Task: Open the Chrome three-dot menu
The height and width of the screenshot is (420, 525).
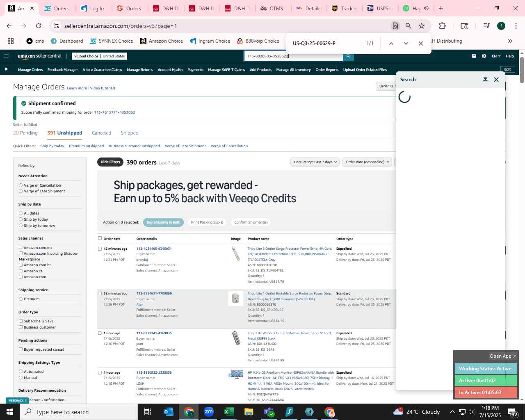Action: tap(515, 26)
